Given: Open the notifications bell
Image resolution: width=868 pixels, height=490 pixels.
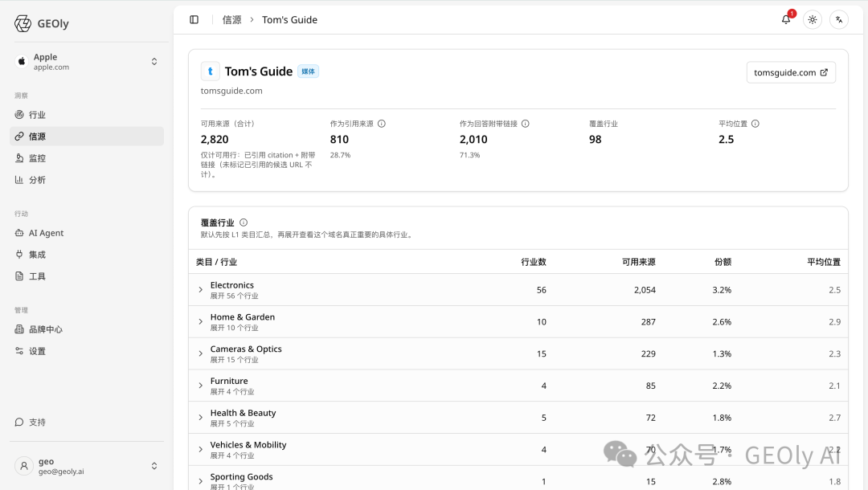Looking at the screenshot, I should (785, 20).
